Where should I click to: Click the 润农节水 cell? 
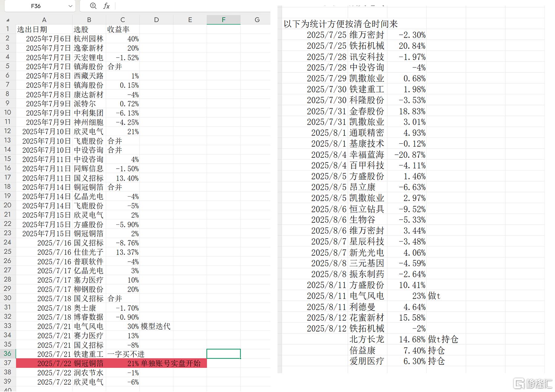89,373
